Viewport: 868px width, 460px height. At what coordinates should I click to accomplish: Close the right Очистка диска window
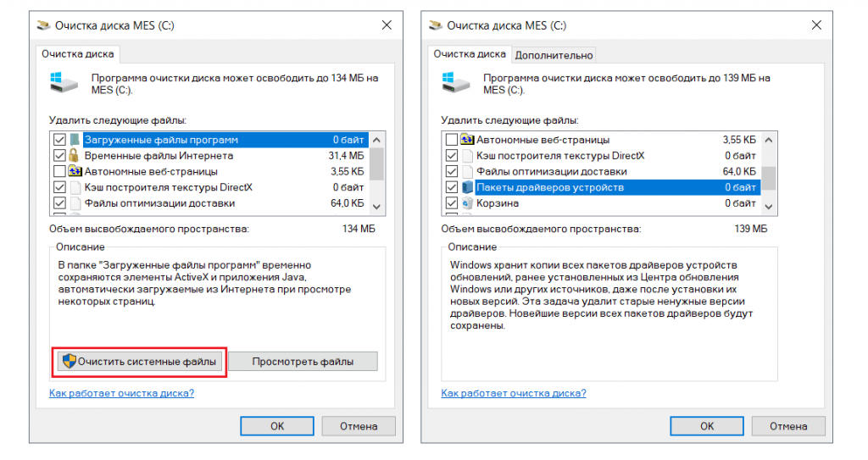[x=816, y=25]
